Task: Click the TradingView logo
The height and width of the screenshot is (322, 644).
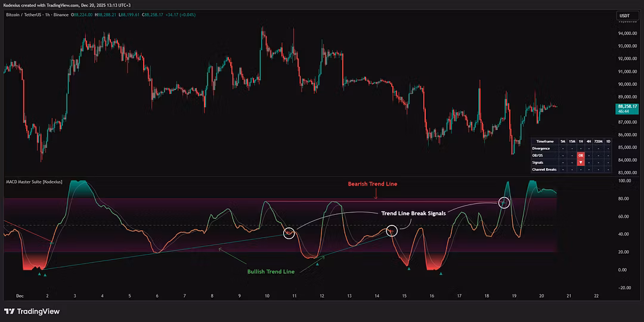Action: coord(32,311)
